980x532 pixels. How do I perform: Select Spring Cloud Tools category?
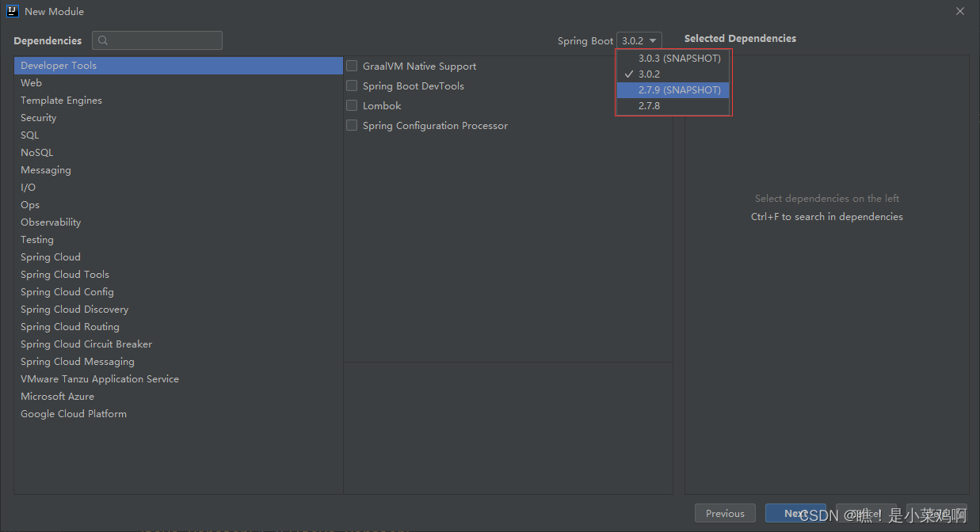[178, 275]
